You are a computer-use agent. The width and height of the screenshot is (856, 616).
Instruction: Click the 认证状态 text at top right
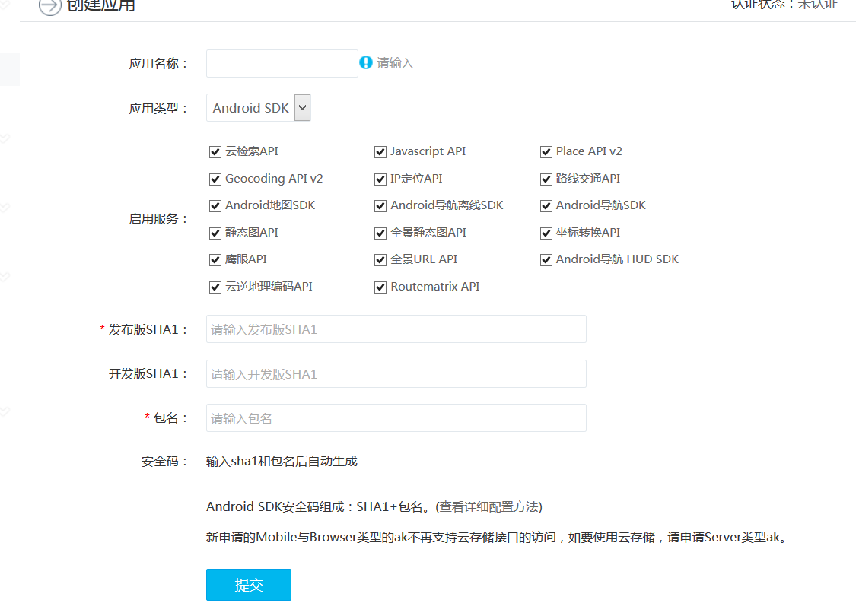(x=784, y=5)
